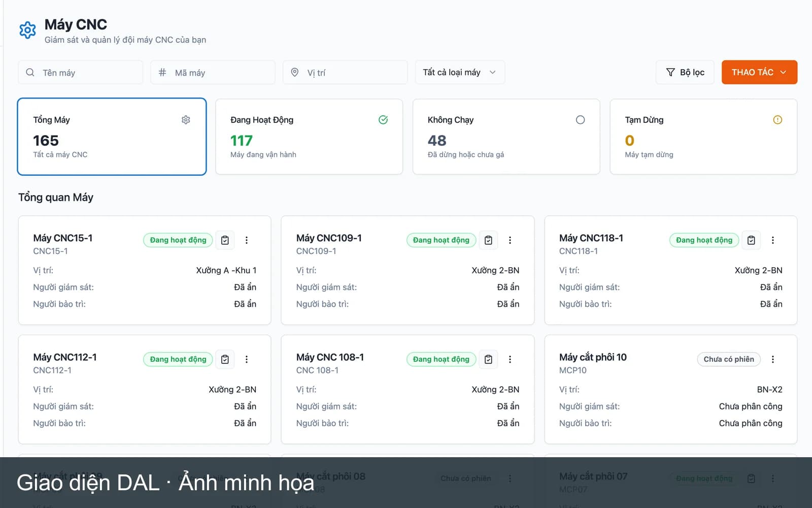Select the Tổng Máy summary card
The image size is (812, 508).
click(112, 137)
